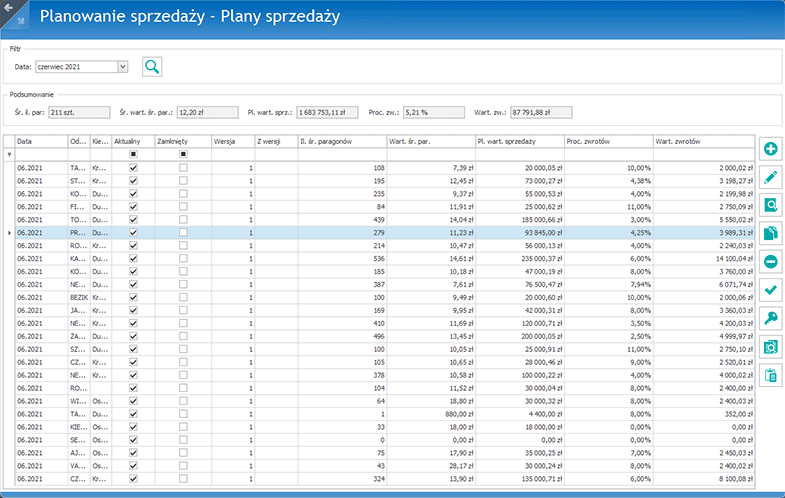Click the pencil edit icon
The height and width of the screenshot is (498, 785).
click(x=771, y=177)
